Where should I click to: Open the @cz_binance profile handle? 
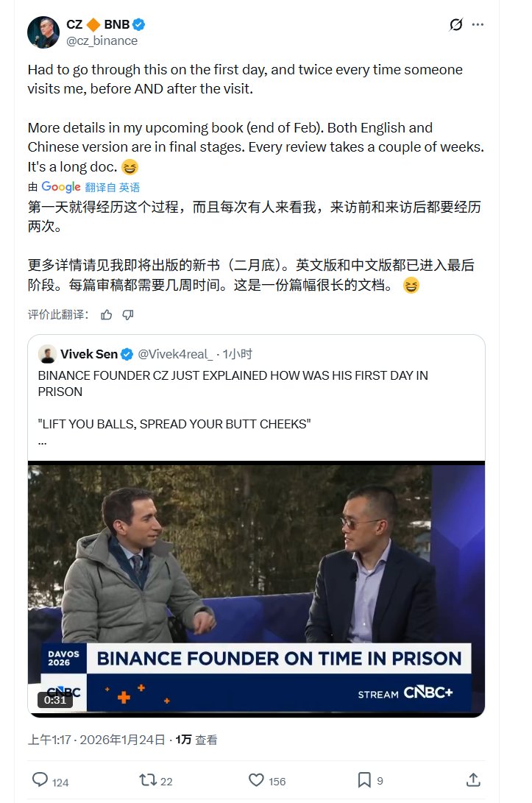tap(102, 41)
